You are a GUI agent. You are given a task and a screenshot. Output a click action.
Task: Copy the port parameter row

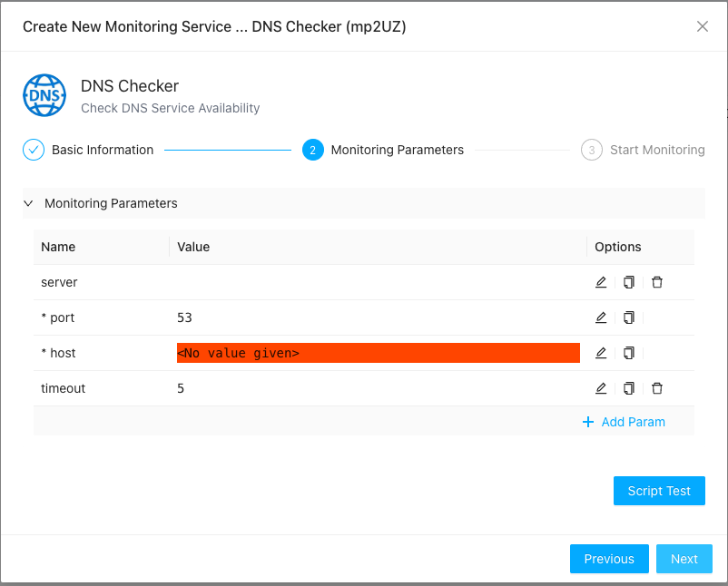point(629,317)
